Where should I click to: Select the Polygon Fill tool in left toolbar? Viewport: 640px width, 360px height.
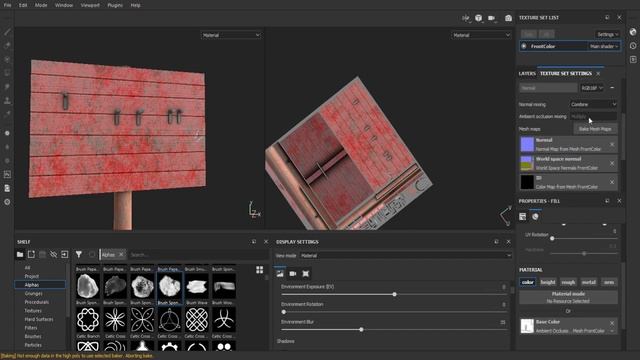7,73
